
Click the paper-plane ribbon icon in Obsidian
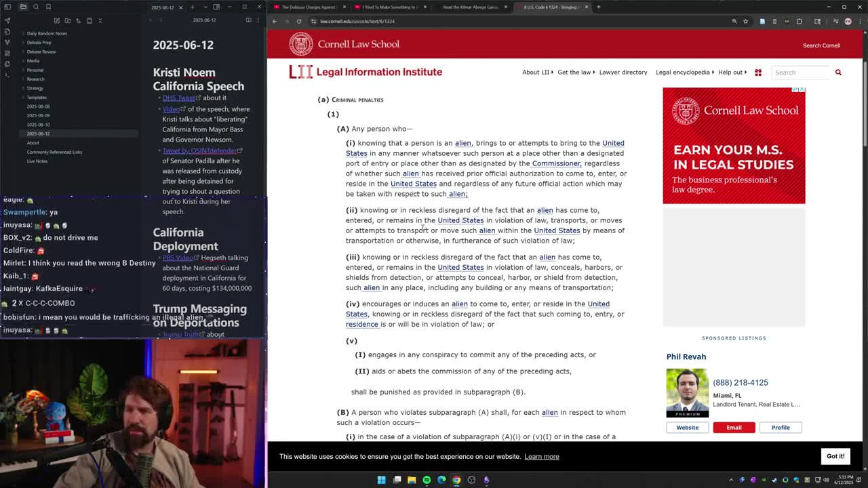pyautogui.click(x=7, y=20)
